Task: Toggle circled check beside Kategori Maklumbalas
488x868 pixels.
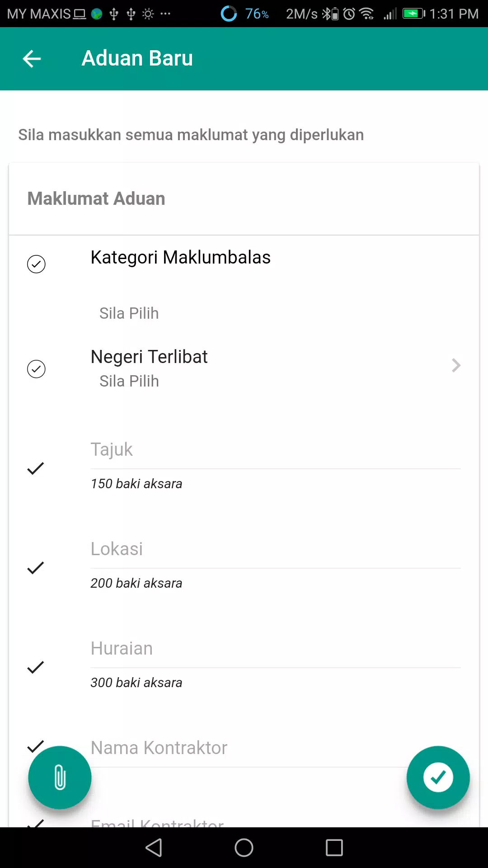Action: point(36,264)
